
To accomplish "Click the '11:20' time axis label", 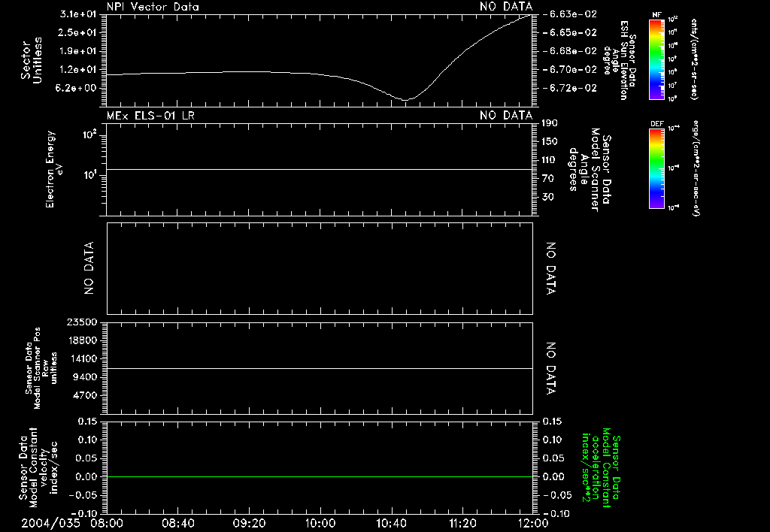I will [462, 523].
